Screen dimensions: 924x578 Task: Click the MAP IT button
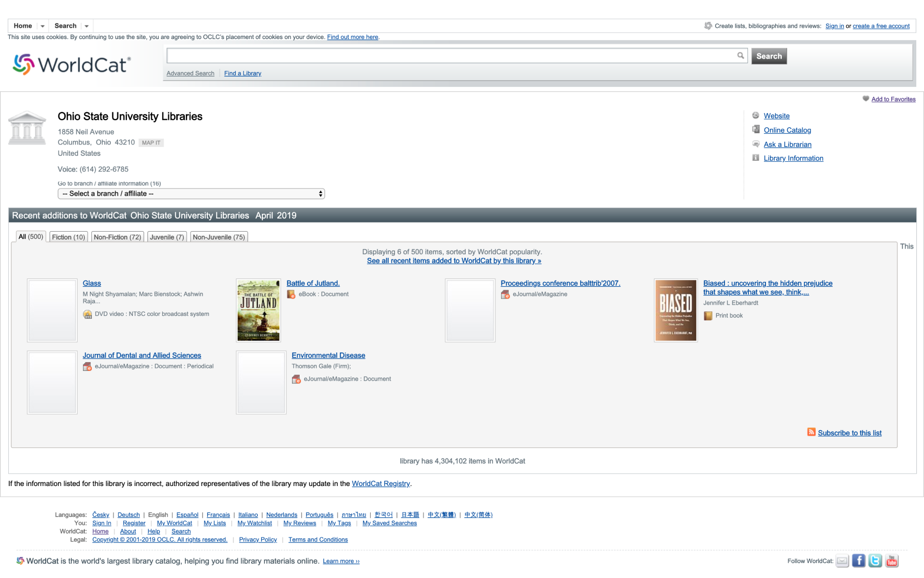(x=151, y=143)
